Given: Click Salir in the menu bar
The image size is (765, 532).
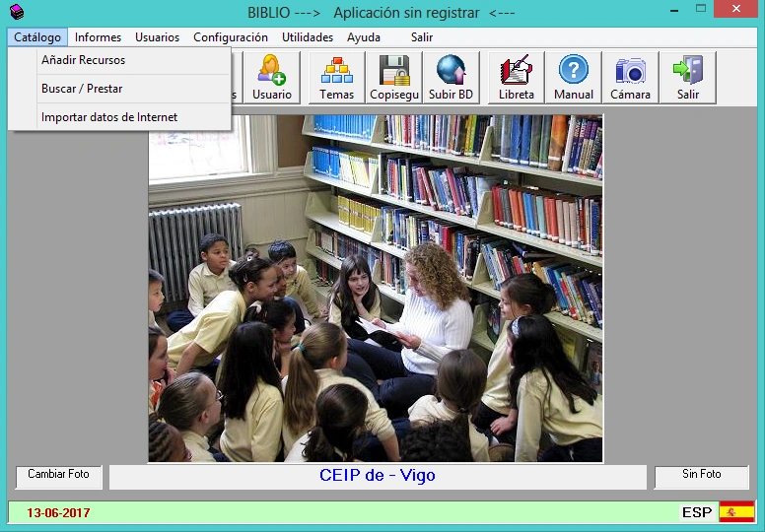Looking at the screenshot, I should (x=422, y=37).
